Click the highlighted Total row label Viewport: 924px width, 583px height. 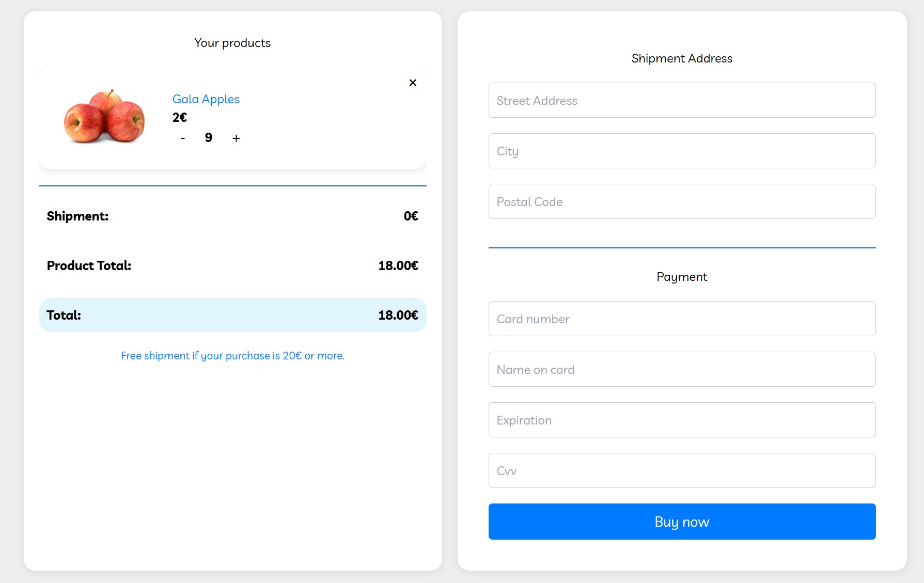(64, 315)
